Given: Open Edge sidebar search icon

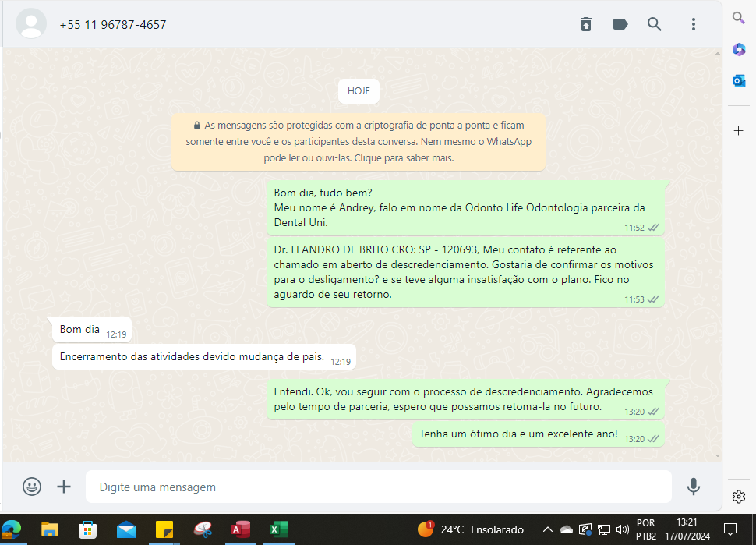Looking at the screenshot, I should (739, 19).
